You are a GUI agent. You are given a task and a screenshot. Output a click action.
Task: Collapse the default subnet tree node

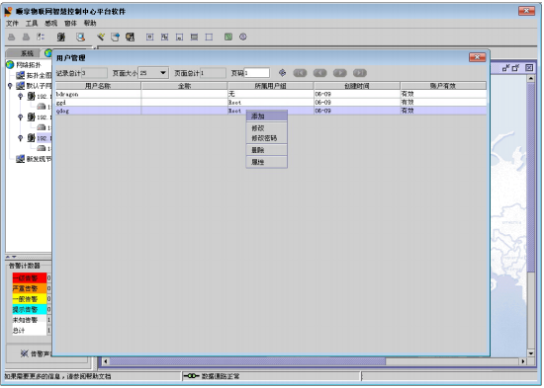(x=10, y=86)
